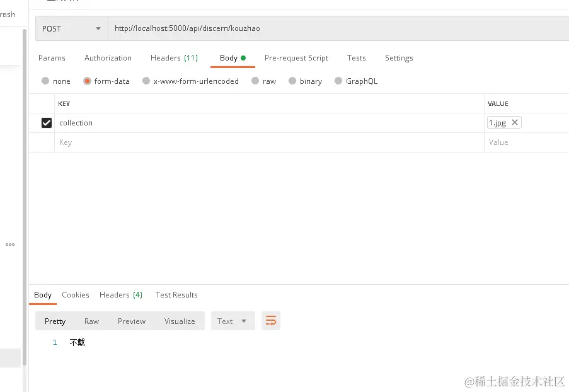The height and width of the screenshot is (392, 569).
Task: Open the response Cookies tab
Action: click(x=76, y=295)
